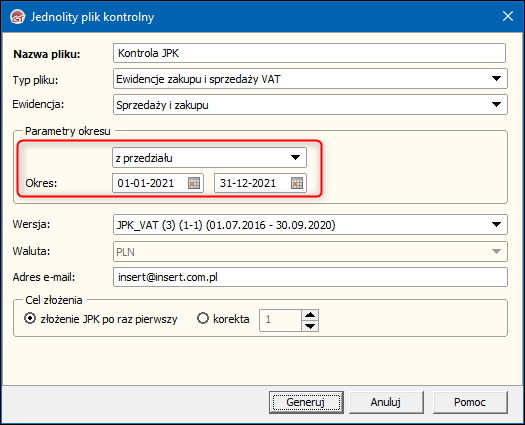The image size is (525, 425).
Task: Click the 'Adres e-mail' input field
Action: (x=310, y=277)
